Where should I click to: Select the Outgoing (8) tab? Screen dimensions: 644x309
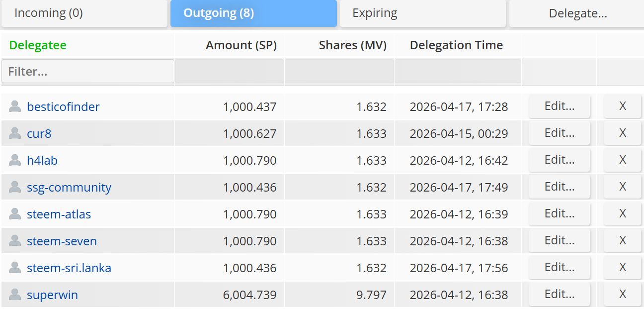click(x=253, y=13)
